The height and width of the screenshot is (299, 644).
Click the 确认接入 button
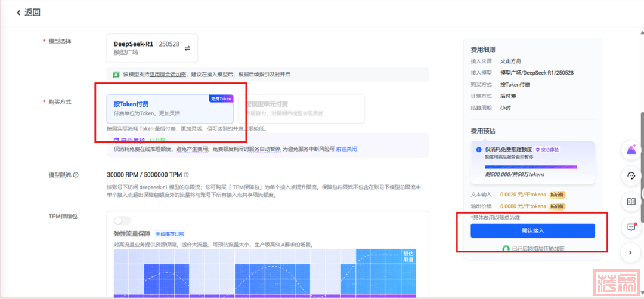532,230
